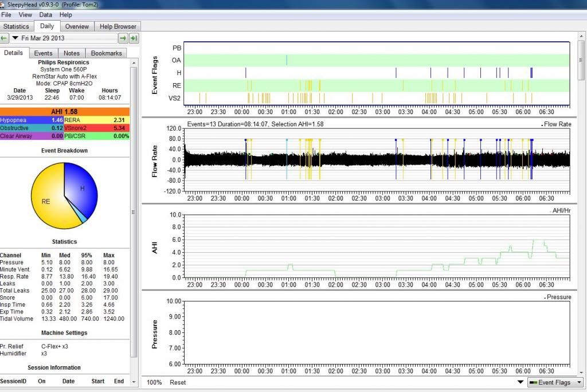
Task: Click the Reset zoom button
Action: point(178,382)
